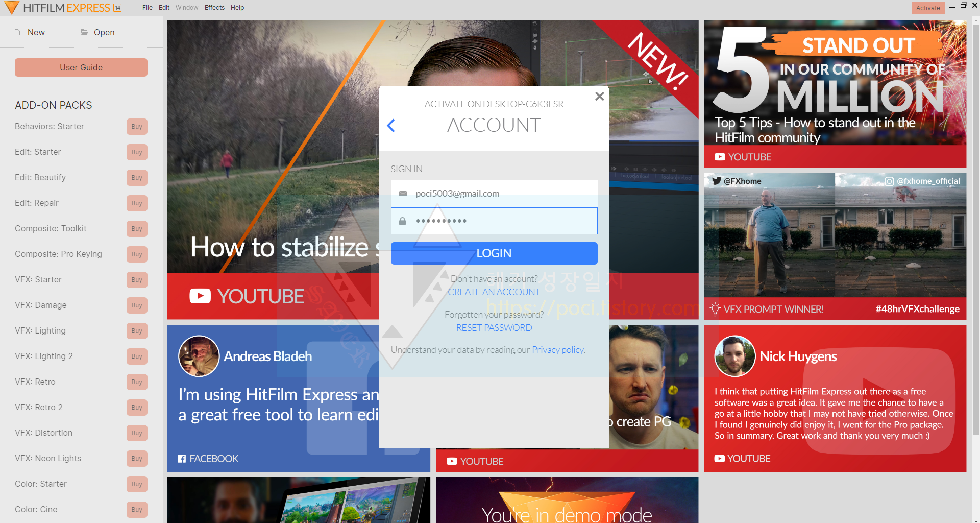
Task: Open the File menu
Action: point(148,8)
